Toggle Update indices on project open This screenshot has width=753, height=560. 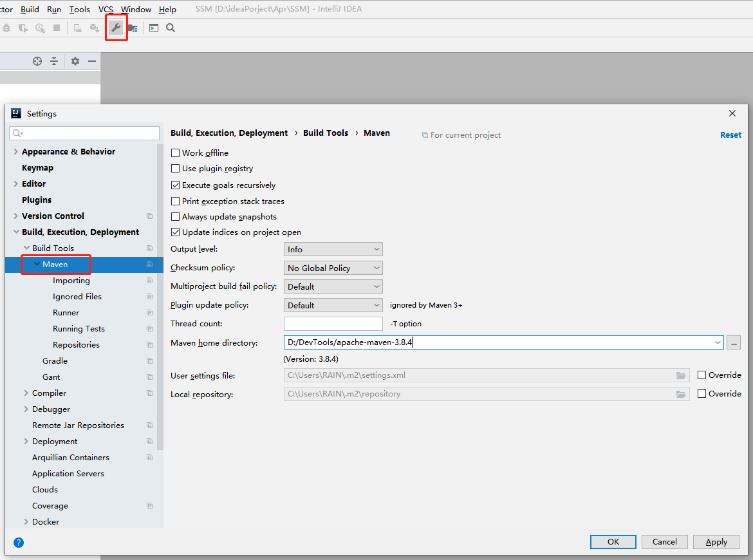[x=175, y=232]
